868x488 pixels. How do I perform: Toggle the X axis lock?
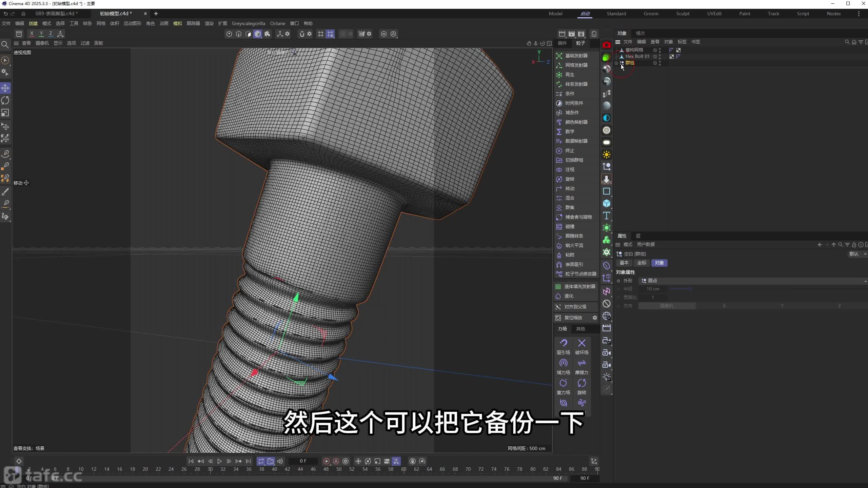pyautogui.click(x=32, y=34)
